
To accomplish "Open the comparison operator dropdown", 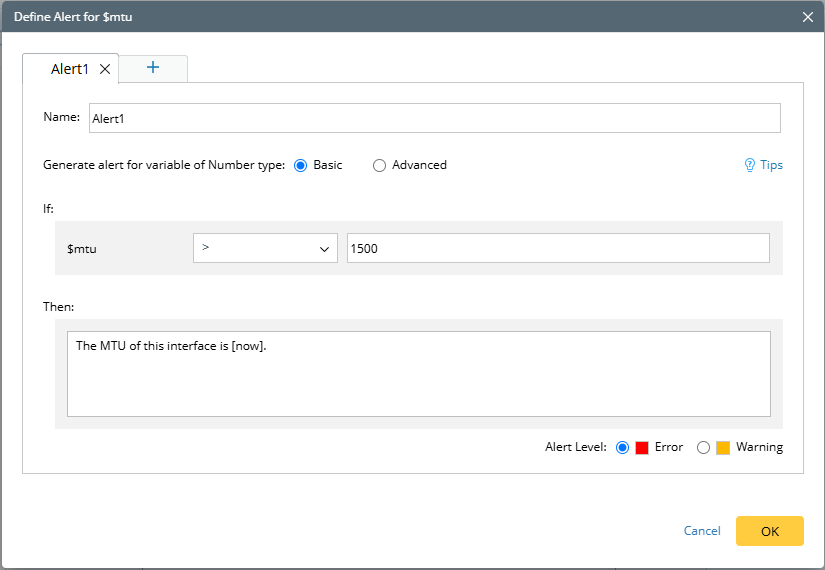I will pos(264,248).
